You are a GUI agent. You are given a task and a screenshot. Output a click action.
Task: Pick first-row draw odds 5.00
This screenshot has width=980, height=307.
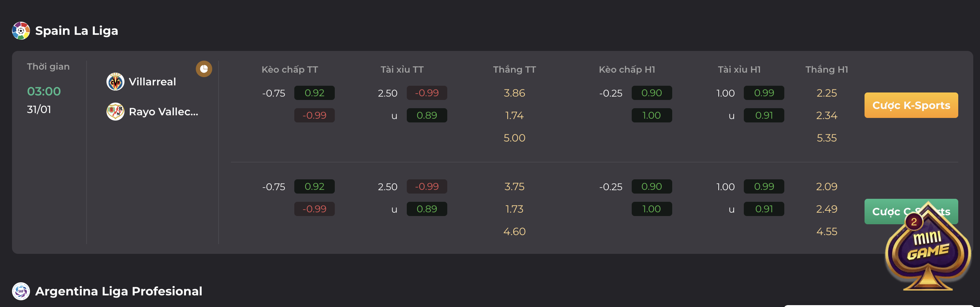[514, 138]
